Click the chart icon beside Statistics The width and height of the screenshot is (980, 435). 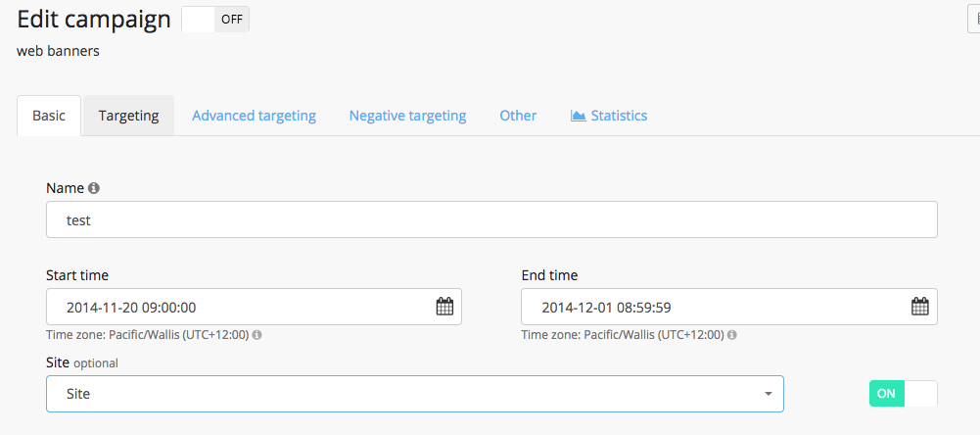tap(579, 116)
